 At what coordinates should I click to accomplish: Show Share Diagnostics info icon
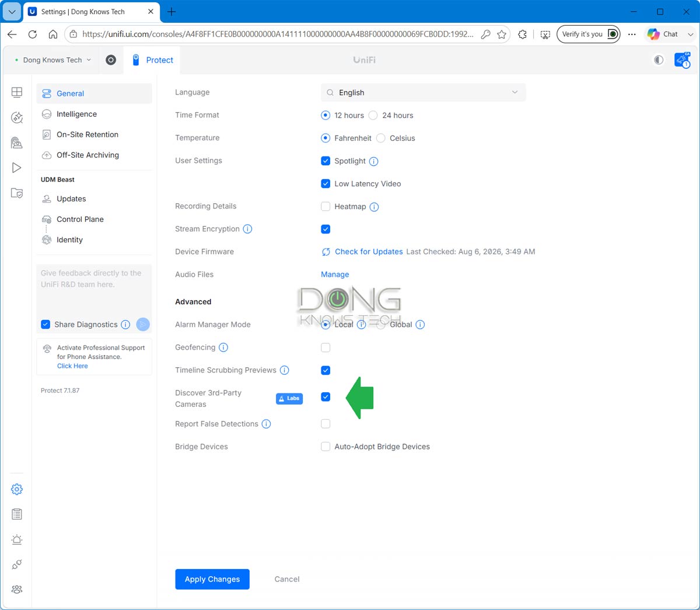point(125,325)
